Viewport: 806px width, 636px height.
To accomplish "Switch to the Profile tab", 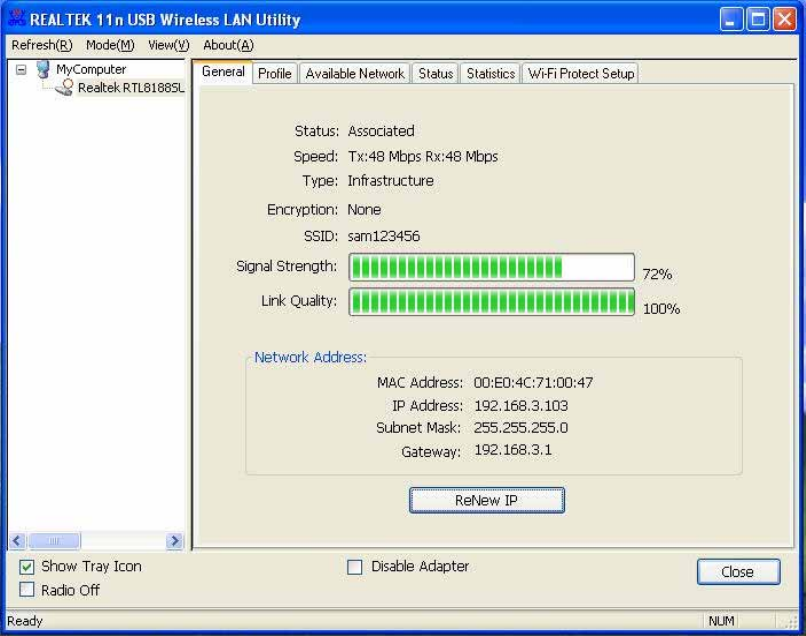I will coord(274,74).
